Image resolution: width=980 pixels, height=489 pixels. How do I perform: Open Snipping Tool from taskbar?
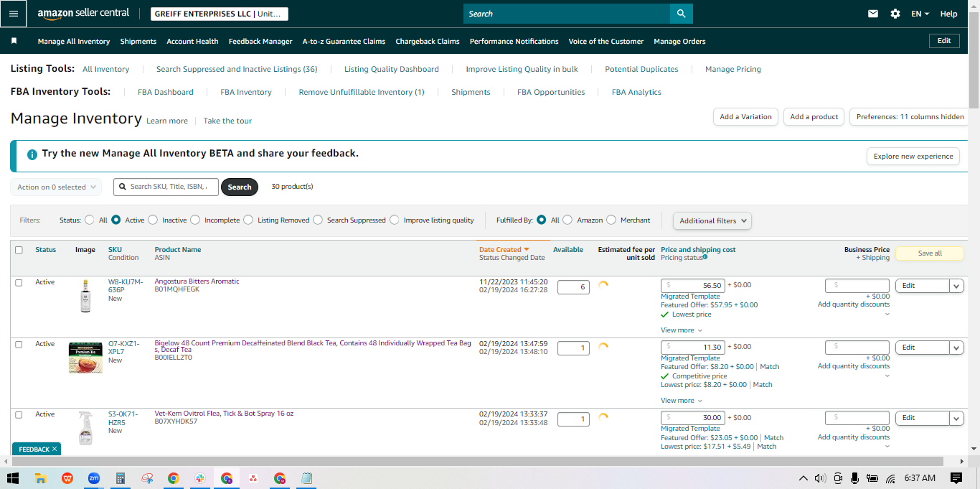pyautogui.click(x=147, y=478)
